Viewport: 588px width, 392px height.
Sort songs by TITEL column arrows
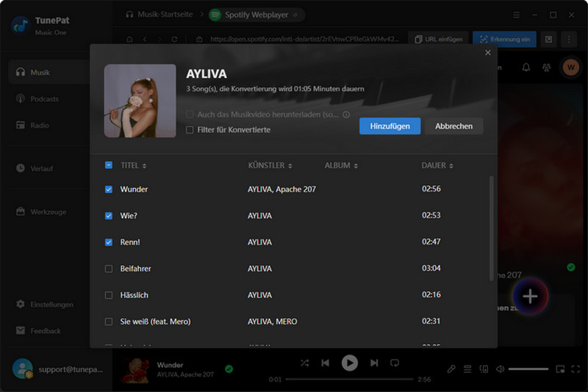144,166
